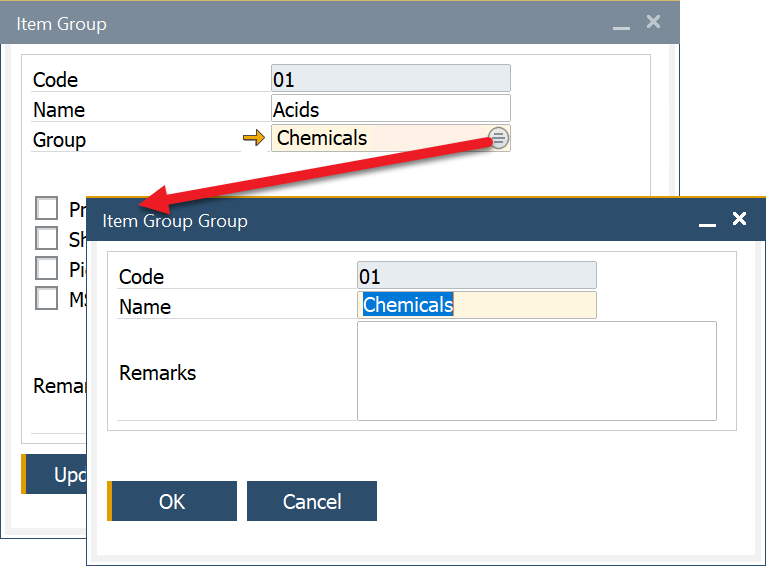This screenshot has height=566, width=766.
Task: Tick the fourth checkbox labeled 'MS'
Action: [47, 298]
